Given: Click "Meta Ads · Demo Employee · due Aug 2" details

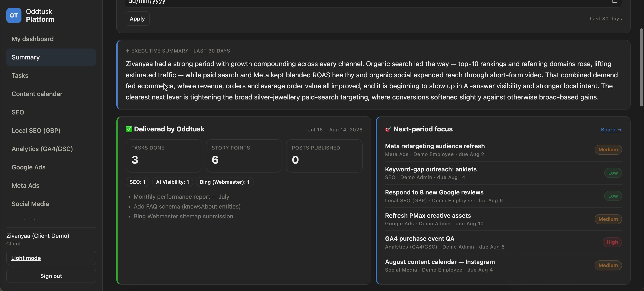Looking at the screenshot, I should [434, 154].
